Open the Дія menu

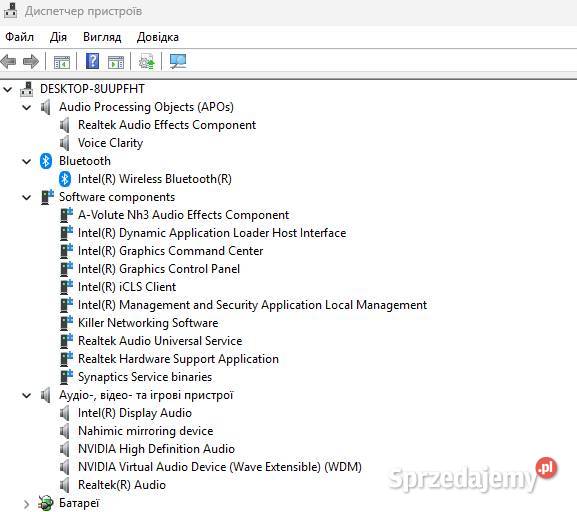tap(58, 37)
